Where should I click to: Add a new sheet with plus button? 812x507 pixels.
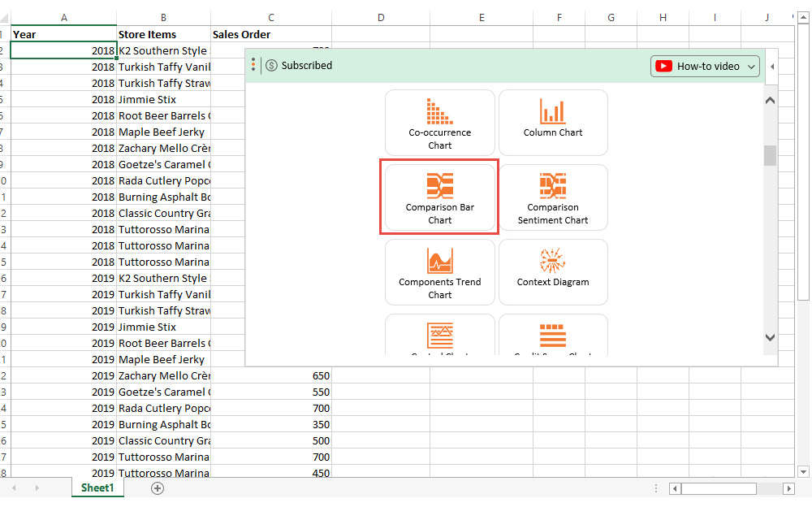point(158,487)
